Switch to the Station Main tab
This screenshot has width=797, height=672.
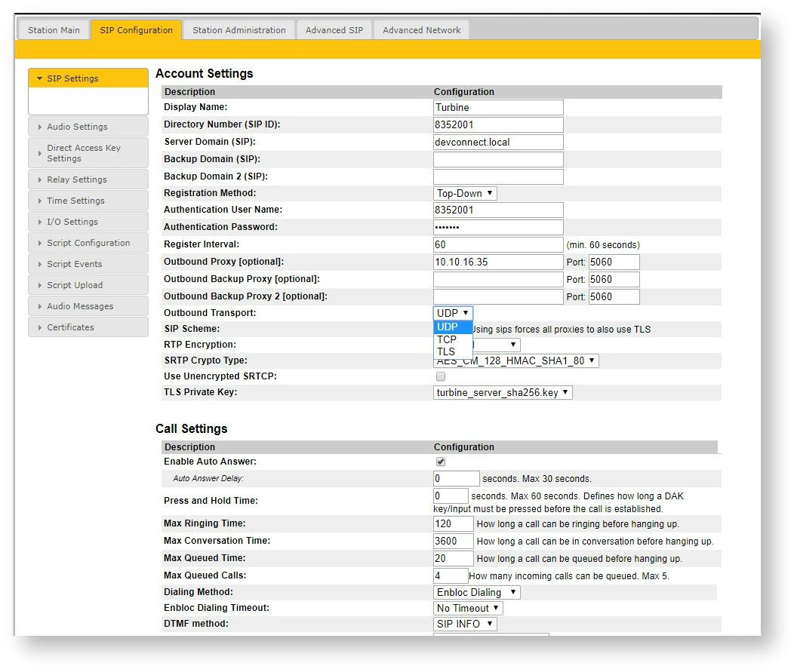[x=54, y=30]
